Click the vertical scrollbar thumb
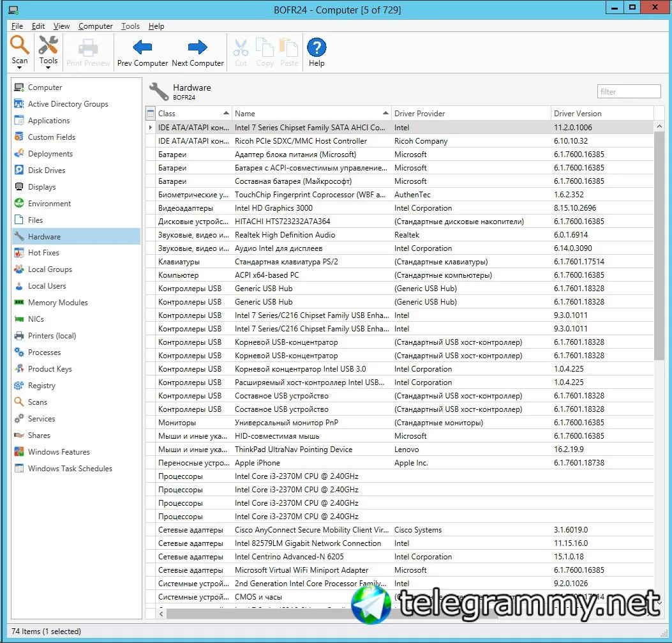Viewport: 672px width, 643px height. pos(659,246)
